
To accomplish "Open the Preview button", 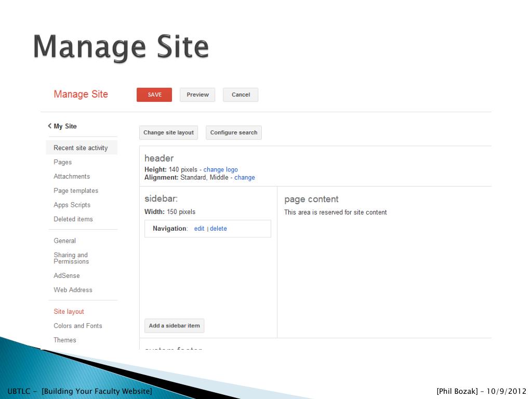I will point(197,95).
